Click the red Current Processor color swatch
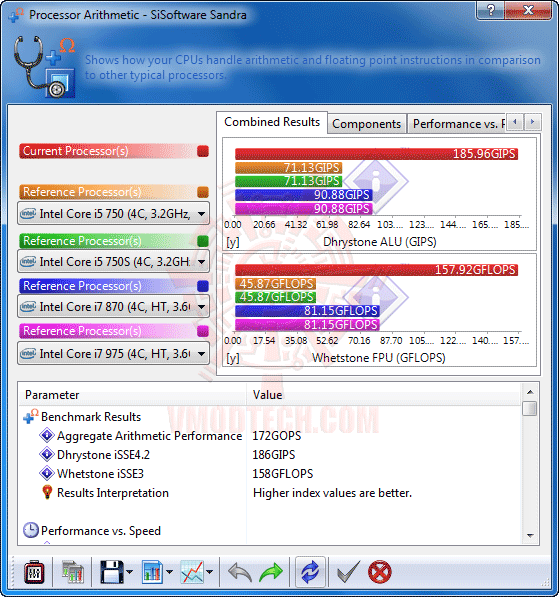 [203, 151]
